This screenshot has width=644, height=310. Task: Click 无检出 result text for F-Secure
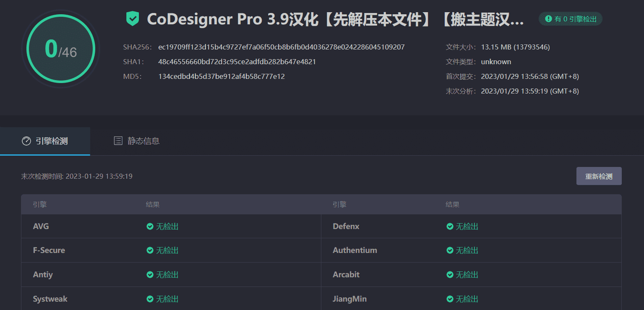tap(167, 250)
